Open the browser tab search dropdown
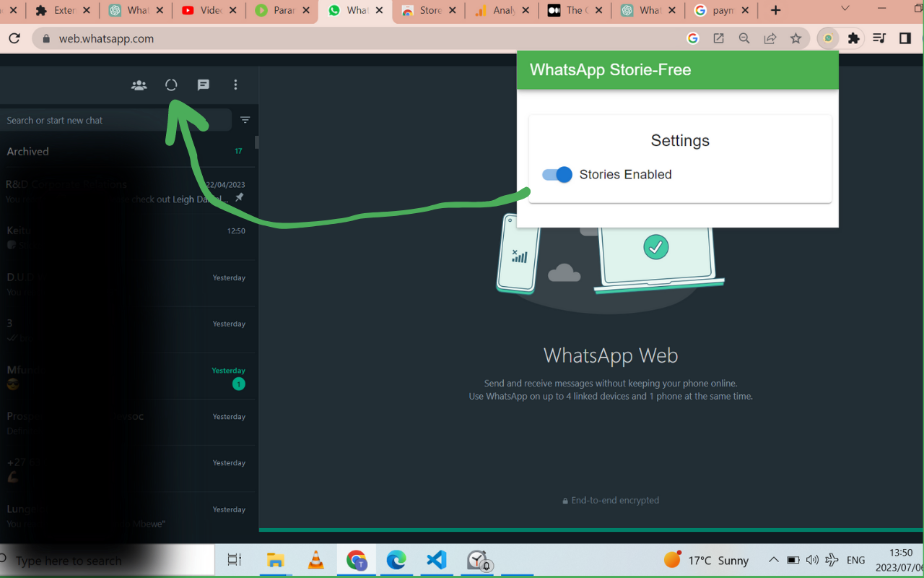This screenshot has height=578, width=924. pos(845,10)
